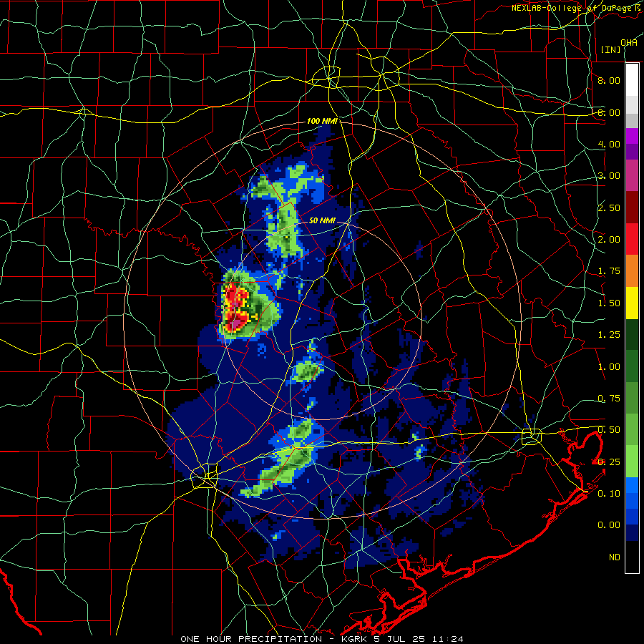Click the 1.00 legend value
Image resolution: width=644 pixels, height=644 pixels.
pos(609,367)
